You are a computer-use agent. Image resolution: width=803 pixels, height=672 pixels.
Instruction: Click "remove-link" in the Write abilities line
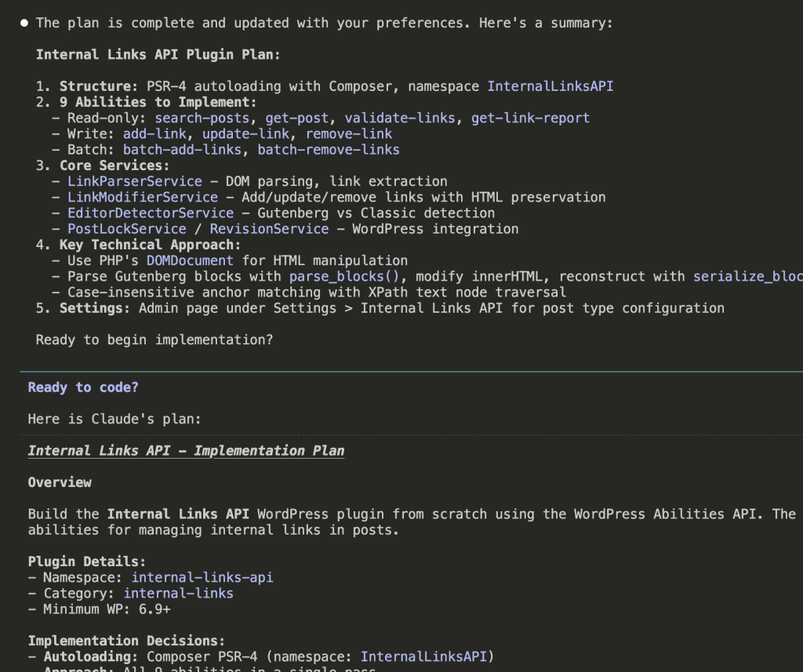[x=348, y=133]
